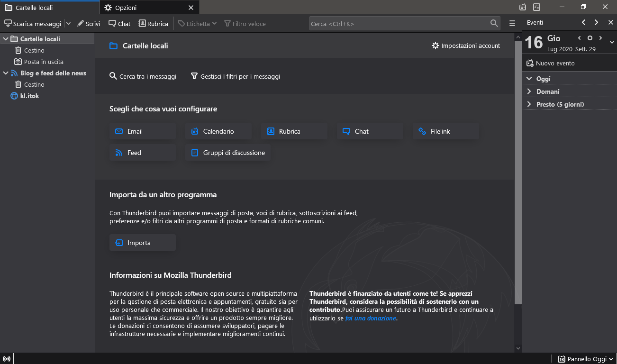
Task: Select the kl.itok account
Action: (x=29, y=96)
